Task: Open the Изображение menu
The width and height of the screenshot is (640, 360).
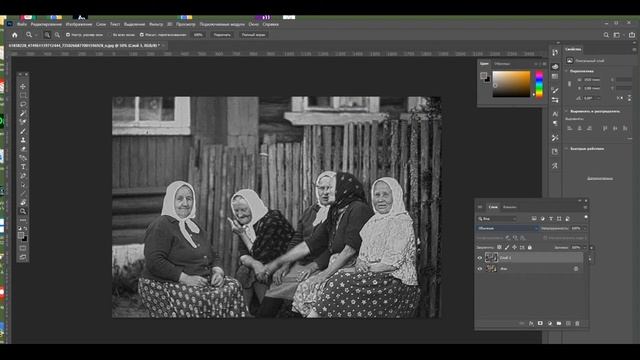Action: (x=79, y=24)
